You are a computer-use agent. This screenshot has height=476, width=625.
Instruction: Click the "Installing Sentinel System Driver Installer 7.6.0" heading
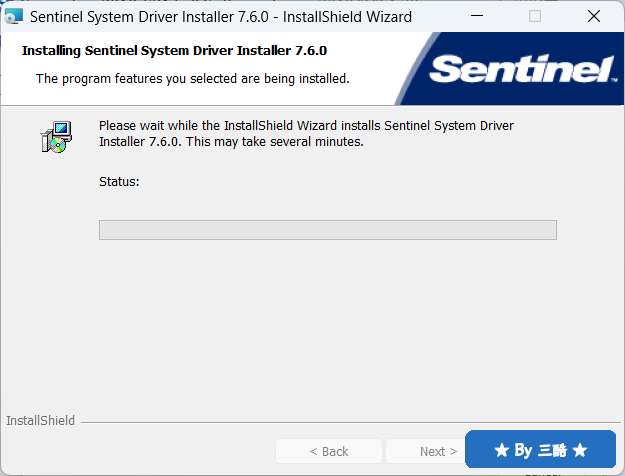[174, 51]
